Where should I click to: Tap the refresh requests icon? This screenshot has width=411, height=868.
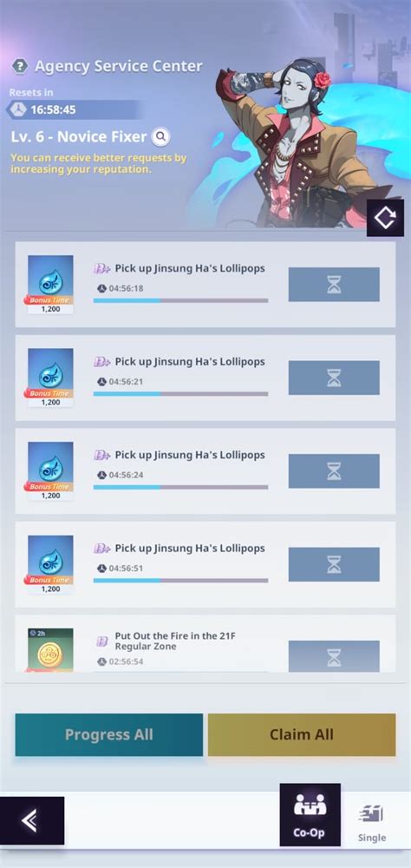385,218
